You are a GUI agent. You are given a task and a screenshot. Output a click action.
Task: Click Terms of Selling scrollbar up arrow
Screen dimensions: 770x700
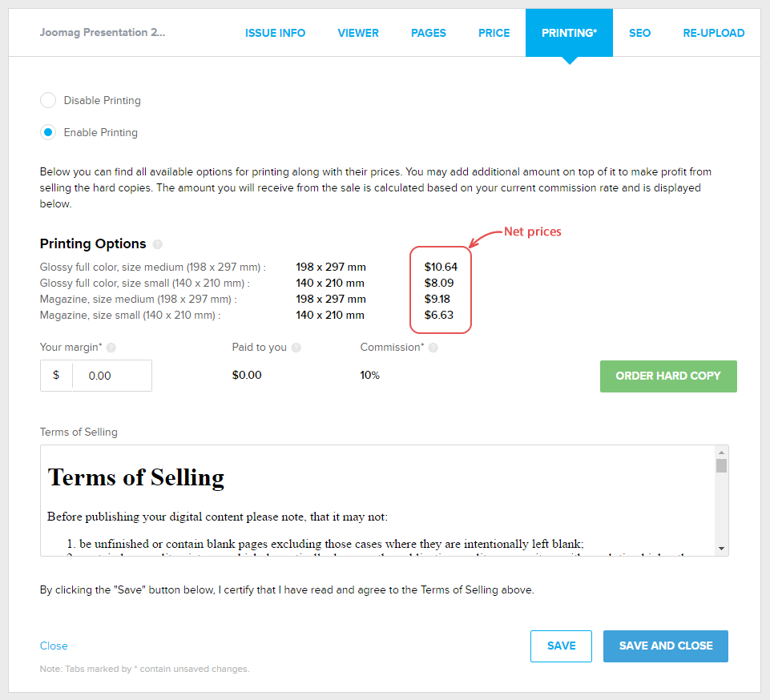(x=722, y=452)
